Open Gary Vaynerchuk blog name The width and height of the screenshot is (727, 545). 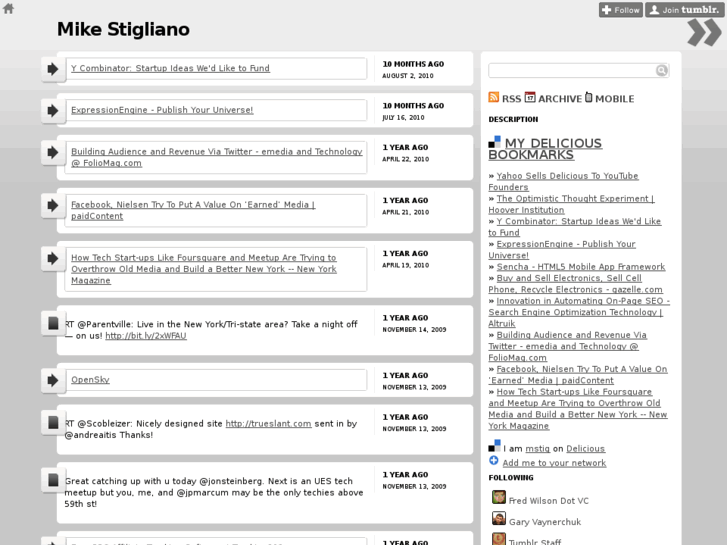point(545,522)
